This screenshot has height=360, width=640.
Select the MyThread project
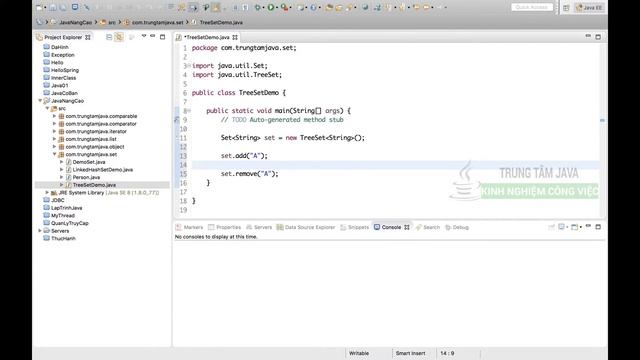tap(62, 216)
